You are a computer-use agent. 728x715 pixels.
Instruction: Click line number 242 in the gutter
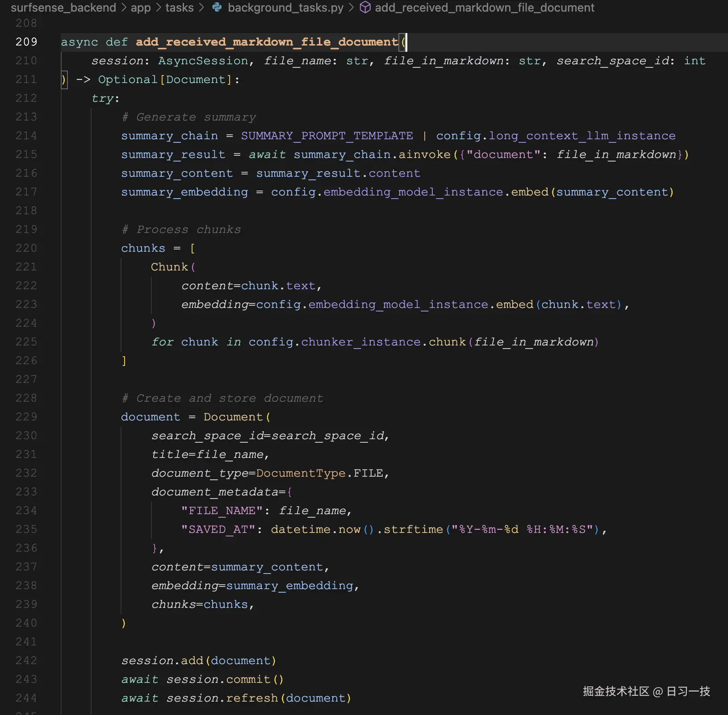26,661
